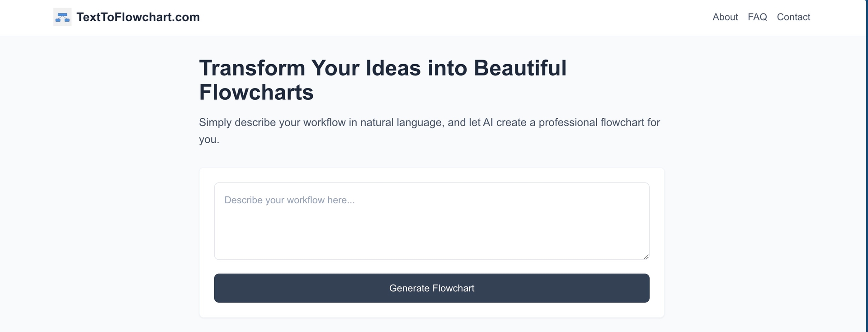Click the TextToFlowchart.com site name

[138, 17]
